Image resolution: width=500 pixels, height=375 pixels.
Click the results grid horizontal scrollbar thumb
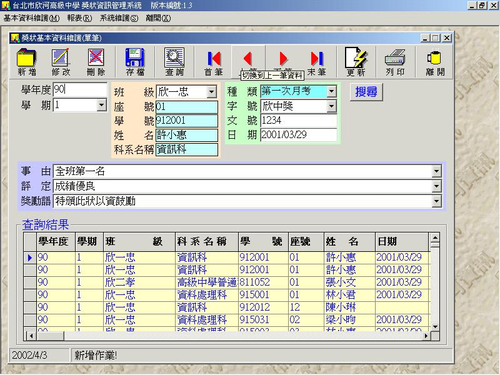(x=50, y=336)
